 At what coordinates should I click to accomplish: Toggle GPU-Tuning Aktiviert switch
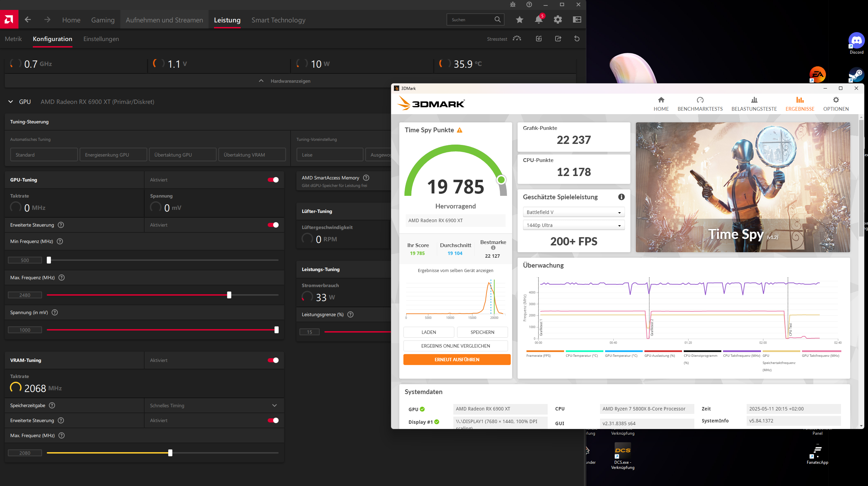[x=273, y=180]
